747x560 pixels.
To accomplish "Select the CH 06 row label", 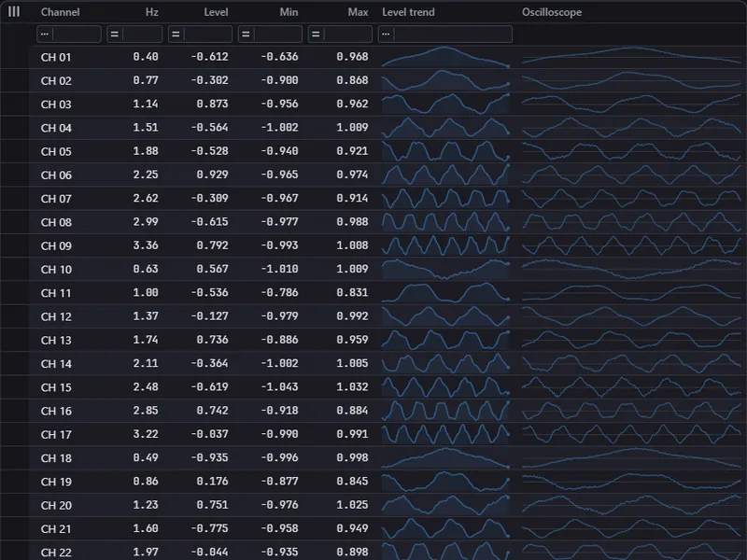I will click(x=56, y=175).
